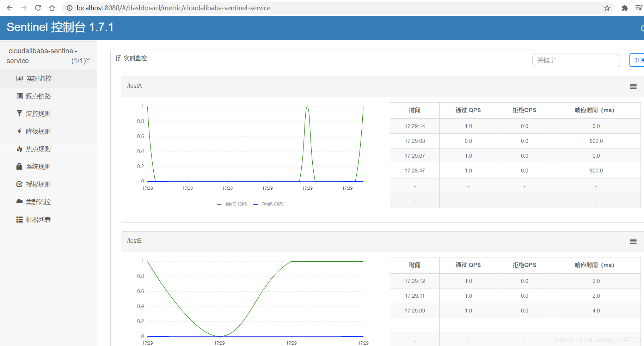The width and height of the screenshot is (644, 346).
Task: Click the 802.0 response time cell
Action: pos(596,141)
